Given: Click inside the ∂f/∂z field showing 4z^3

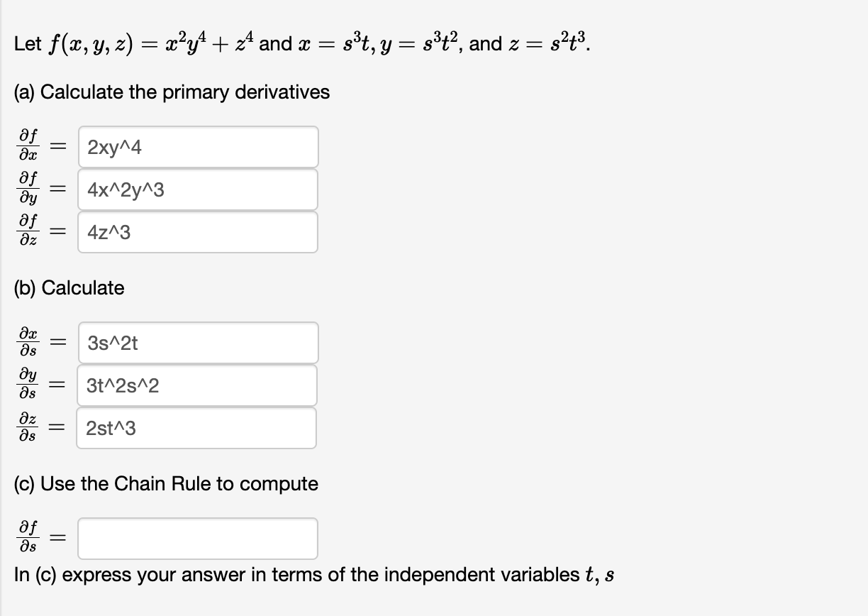Looking at the screenshot, I should pyautogui.click(x=197, y=232).
